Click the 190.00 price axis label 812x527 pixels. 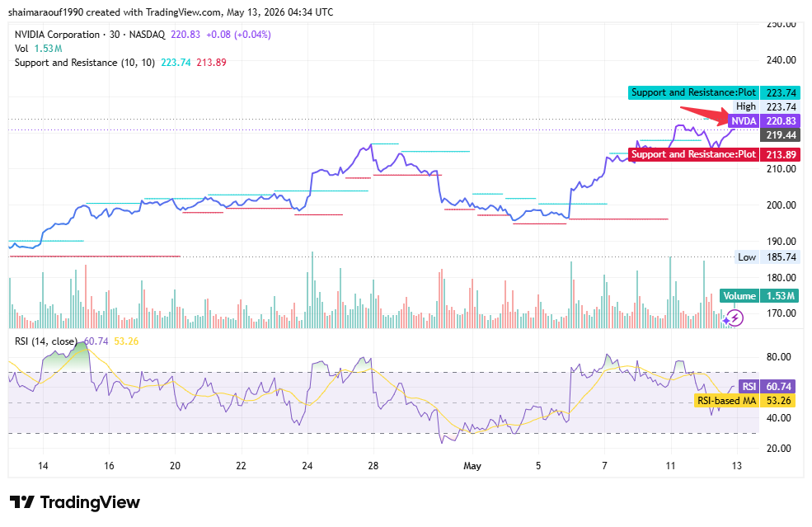pyautogui.click(x=781, y=242)
